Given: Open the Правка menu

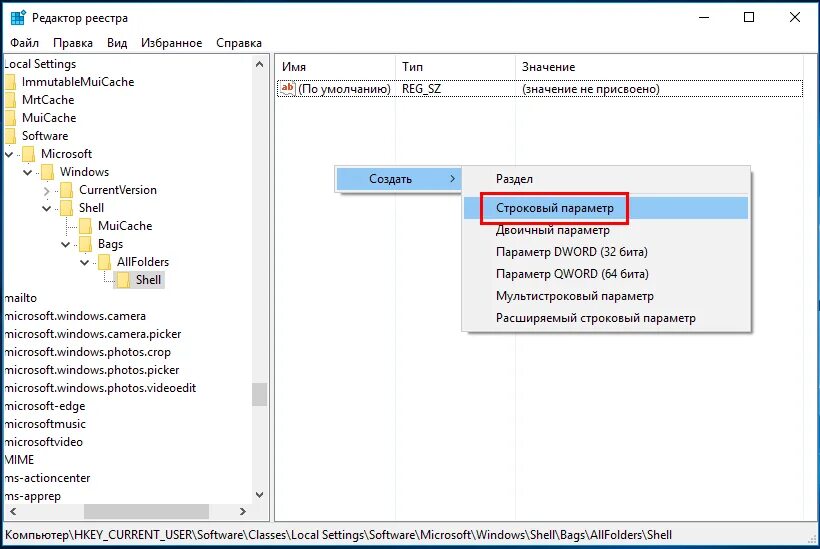Looking at the screenshot, I should point(73,43).
